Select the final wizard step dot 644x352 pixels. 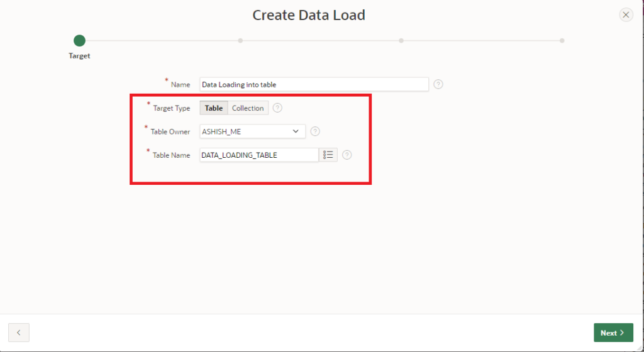click(x=562, y=41)
